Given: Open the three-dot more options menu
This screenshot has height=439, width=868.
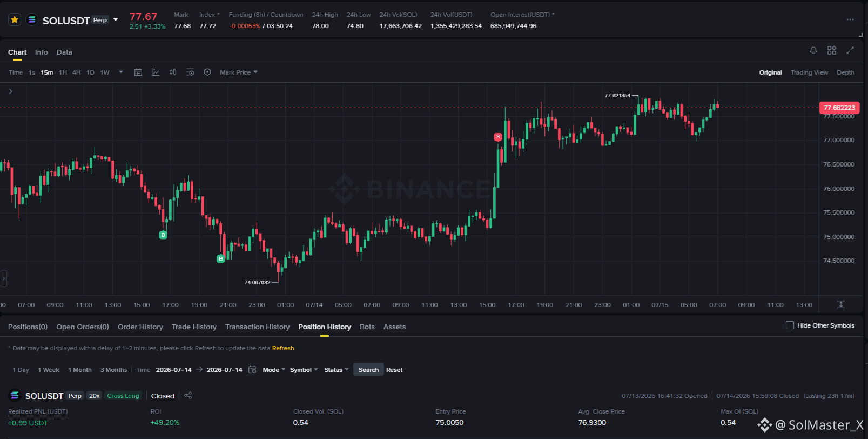Looking at the screenshot, I should [x=850, y=19].
